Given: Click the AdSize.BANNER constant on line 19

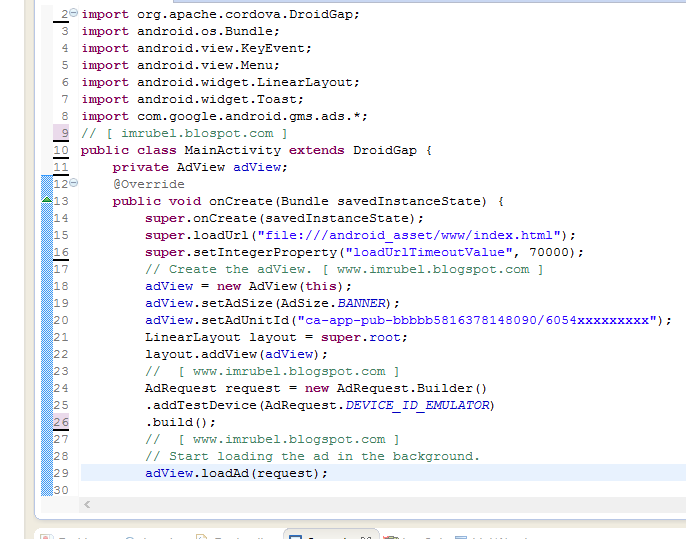Looking at the screenshot, I should (361, 303).
